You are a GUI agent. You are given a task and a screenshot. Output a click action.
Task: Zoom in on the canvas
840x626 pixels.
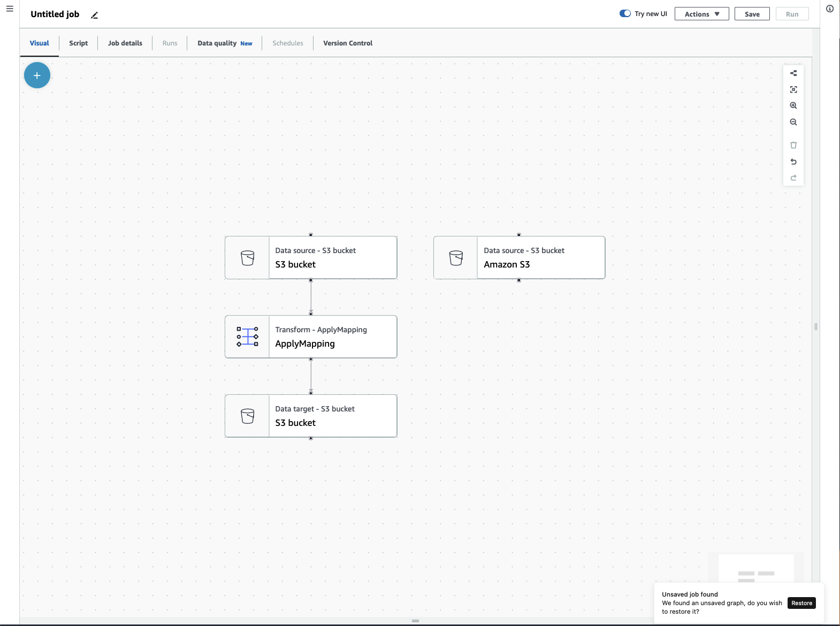click(x=793, y=106)
